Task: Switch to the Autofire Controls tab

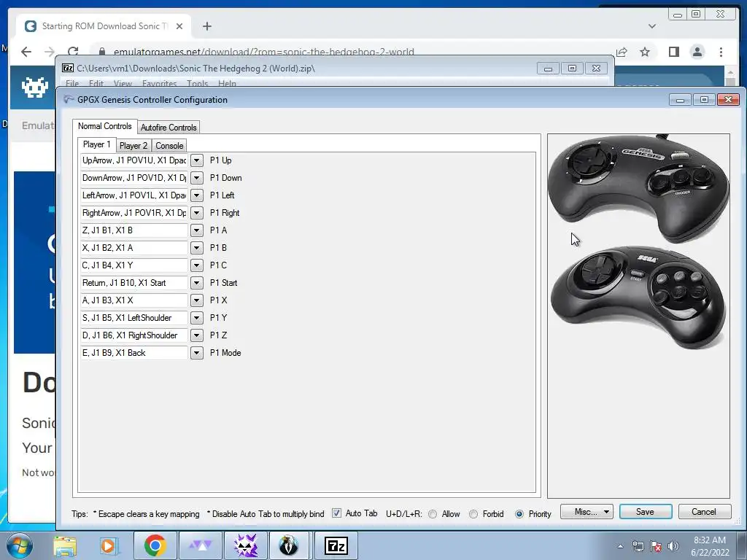Action: [x=169, y=127]
